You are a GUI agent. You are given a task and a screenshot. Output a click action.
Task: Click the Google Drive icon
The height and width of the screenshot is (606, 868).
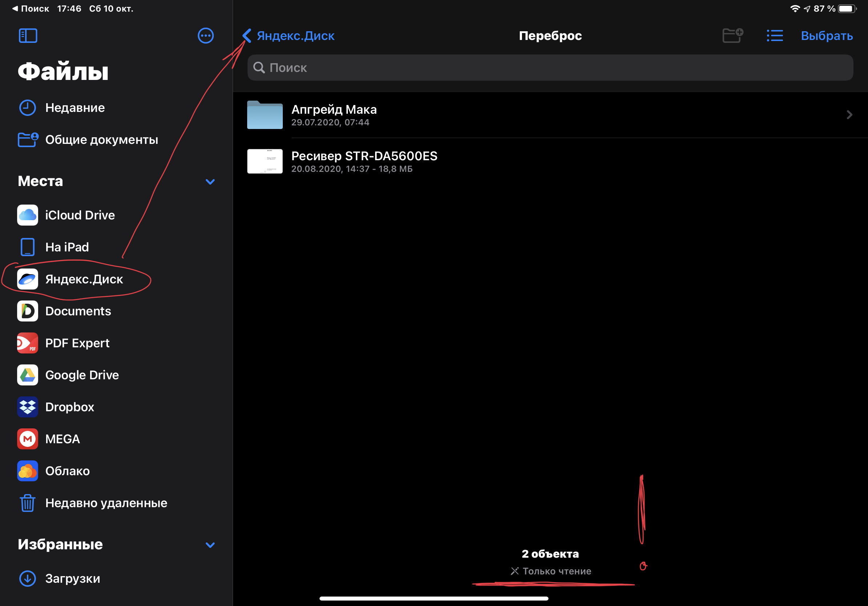pyautogui.click(x=28, y=375)
